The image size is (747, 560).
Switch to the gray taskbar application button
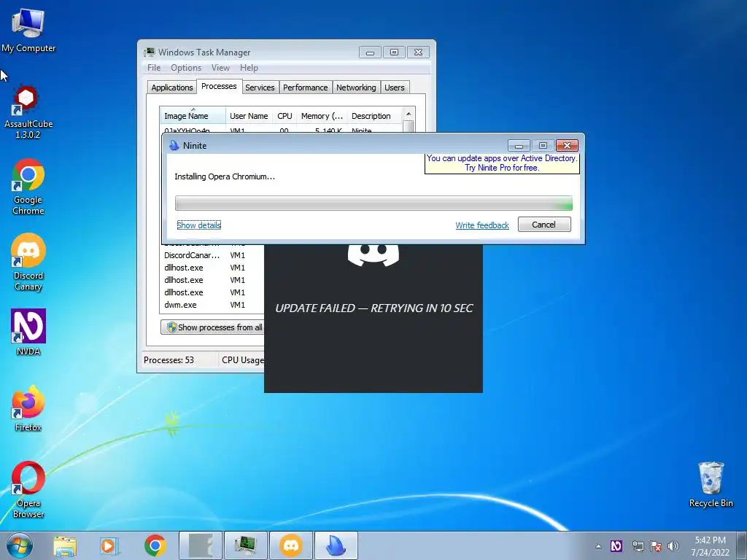click(201, 545)
